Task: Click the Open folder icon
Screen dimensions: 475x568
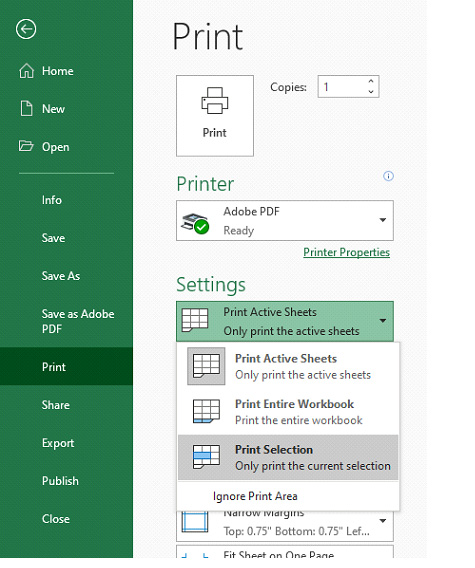Action: pyautogui.click(x=26, y=146)
